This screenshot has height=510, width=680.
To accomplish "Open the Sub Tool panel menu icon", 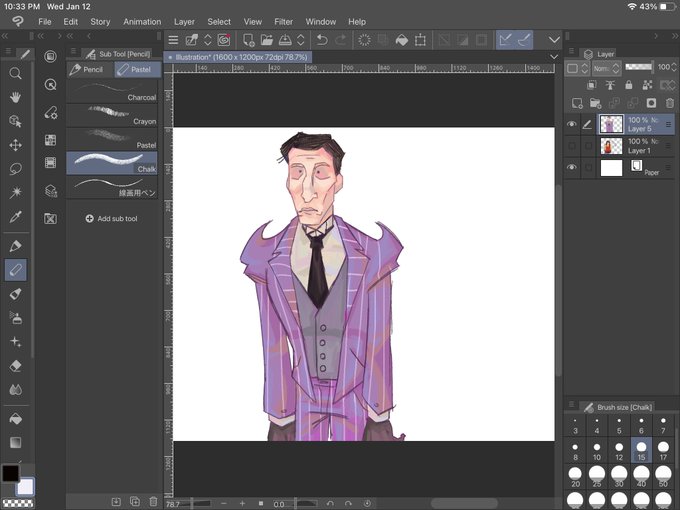I will point(73,52).
